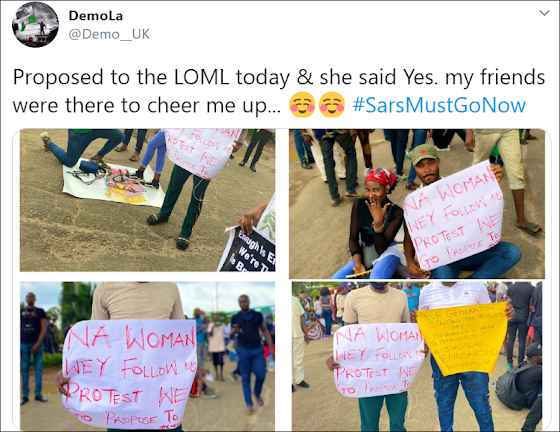Open top-right photo of seated couple
Viewport: 560px width, 432px height.
(x=417, y=204)
